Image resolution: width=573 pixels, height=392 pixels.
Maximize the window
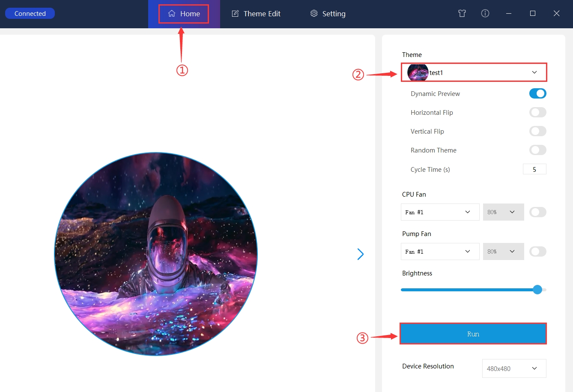tap(533, 13)
